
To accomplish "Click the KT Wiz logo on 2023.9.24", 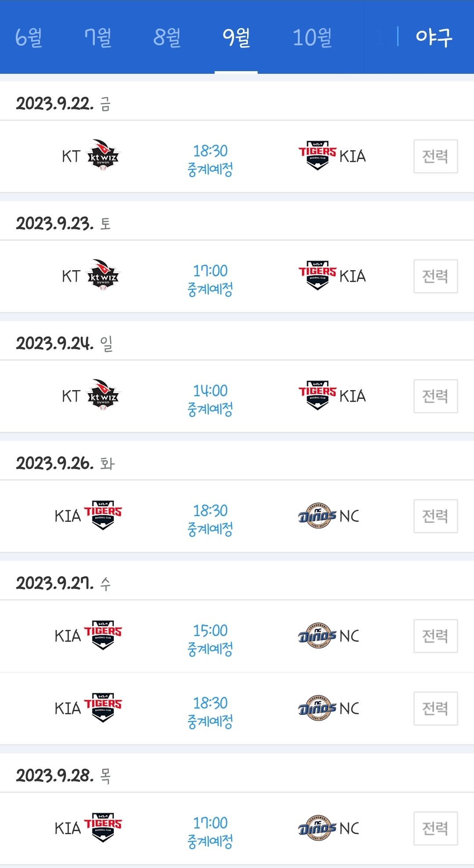I will (x=103, y=395).
